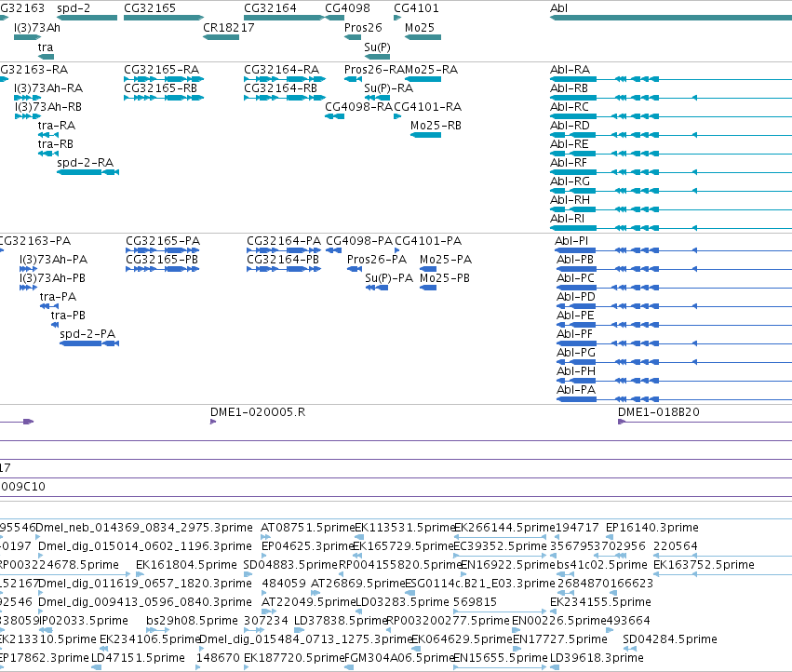This screenshot has height=672, width=792.
Task: Click the CG4098-PA protein label
Action: 359,241
